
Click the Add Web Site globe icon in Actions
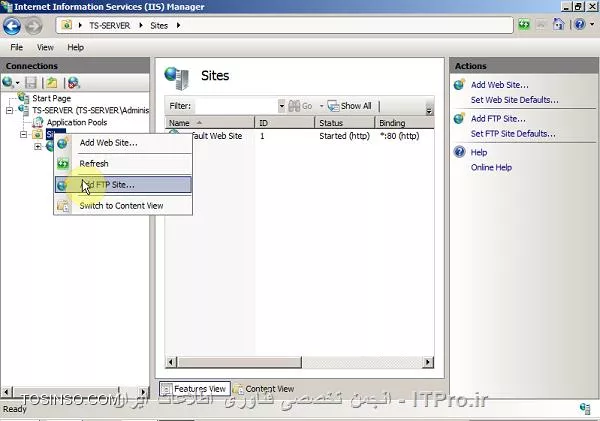point(459,84)
